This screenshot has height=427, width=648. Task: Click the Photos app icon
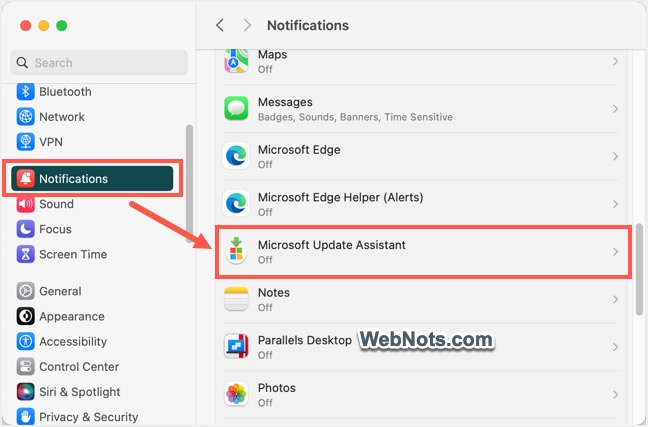(236, 394)
